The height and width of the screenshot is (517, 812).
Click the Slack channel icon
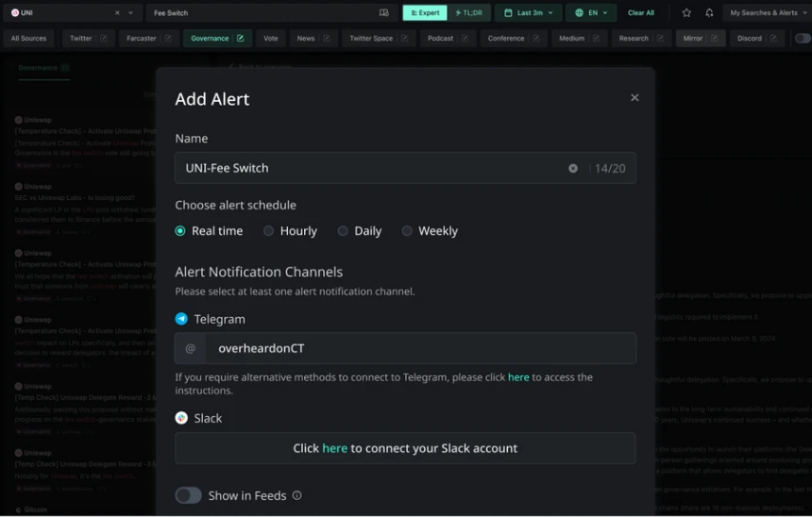(181, 418)
